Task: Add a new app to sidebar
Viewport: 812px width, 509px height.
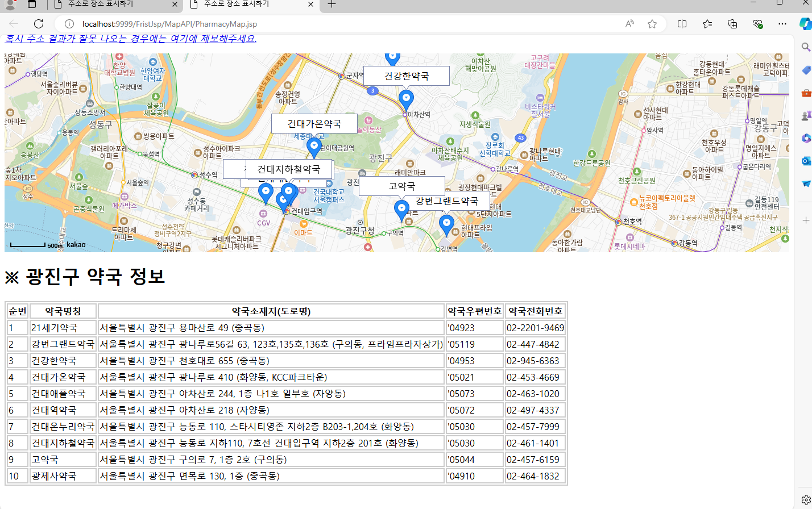Action: tap(806, 220)
